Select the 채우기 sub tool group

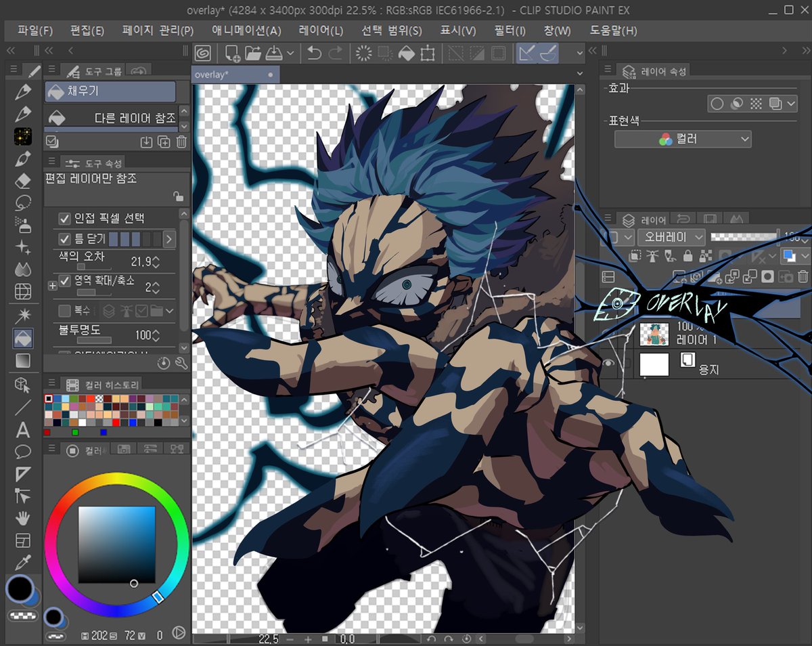[110, 91]
